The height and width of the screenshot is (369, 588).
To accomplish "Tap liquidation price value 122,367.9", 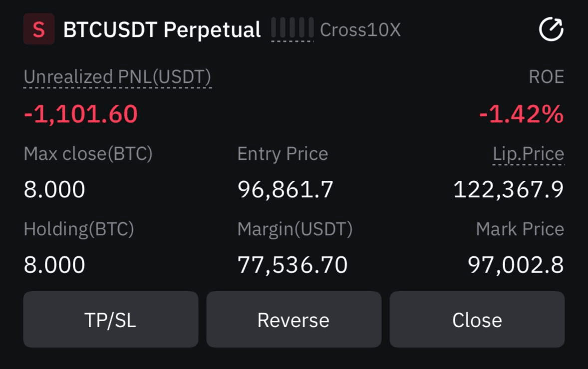I will coord(509,189).
